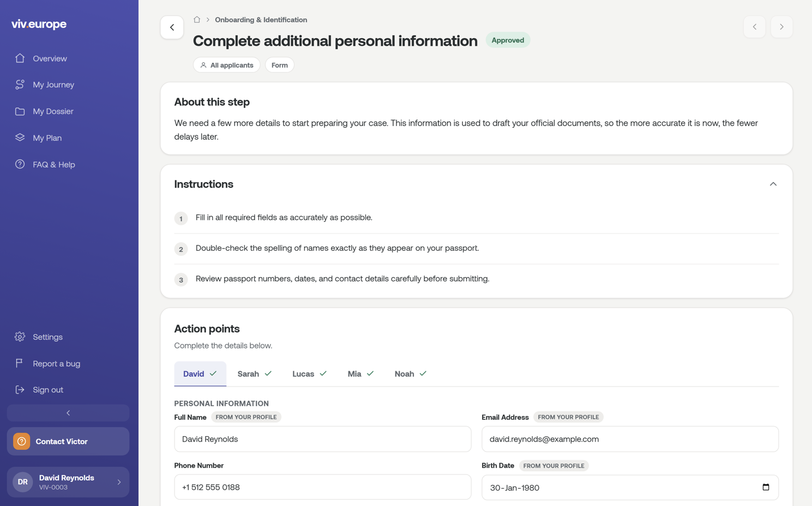Click the Birth Date field
812x506 pixels.
tap(630, 487)
